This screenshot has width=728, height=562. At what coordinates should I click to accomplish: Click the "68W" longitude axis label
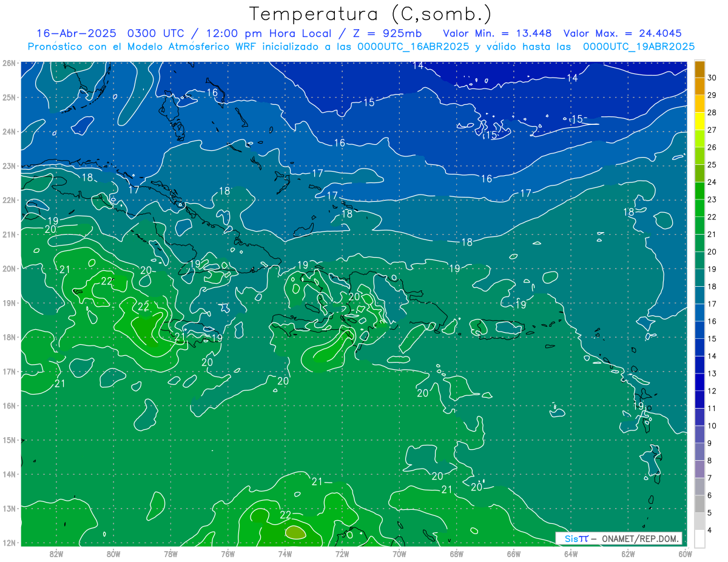457,553
